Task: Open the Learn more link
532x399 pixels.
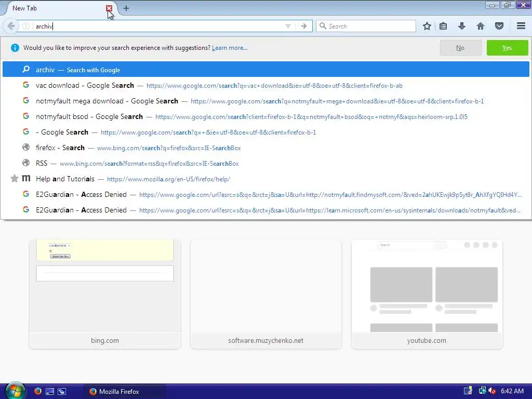Action: [x=230, y=48]
